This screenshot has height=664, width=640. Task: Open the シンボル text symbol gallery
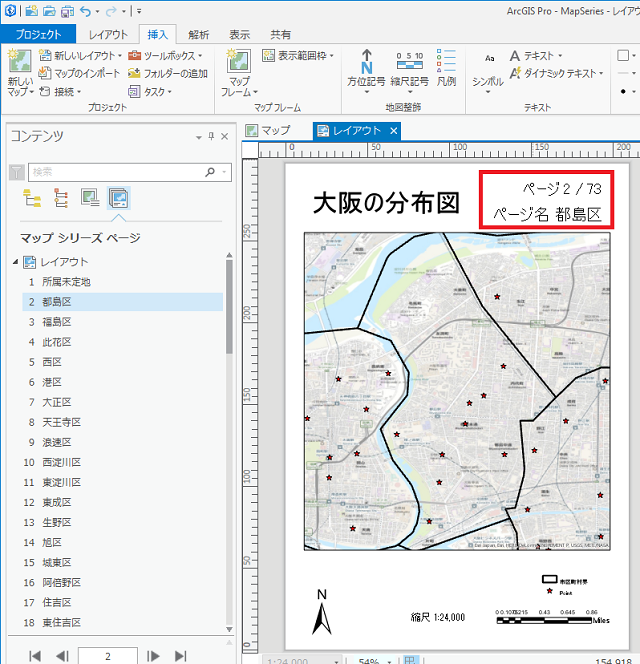pyautogui.click(x=488, y=72)
